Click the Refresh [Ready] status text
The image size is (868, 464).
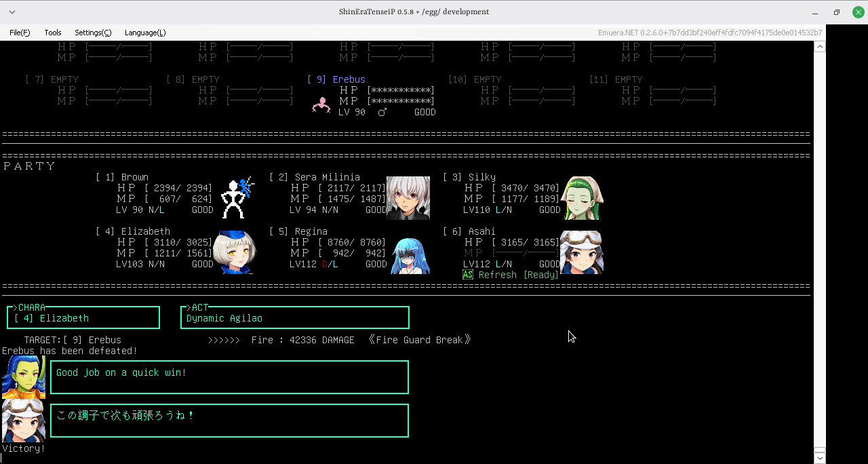[x=519, y=275]
